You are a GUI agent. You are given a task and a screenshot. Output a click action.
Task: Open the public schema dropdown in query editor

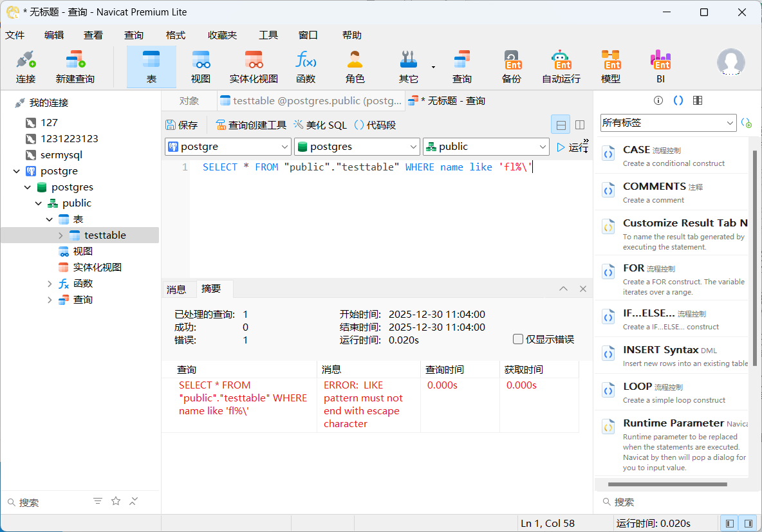pos(485,147)
